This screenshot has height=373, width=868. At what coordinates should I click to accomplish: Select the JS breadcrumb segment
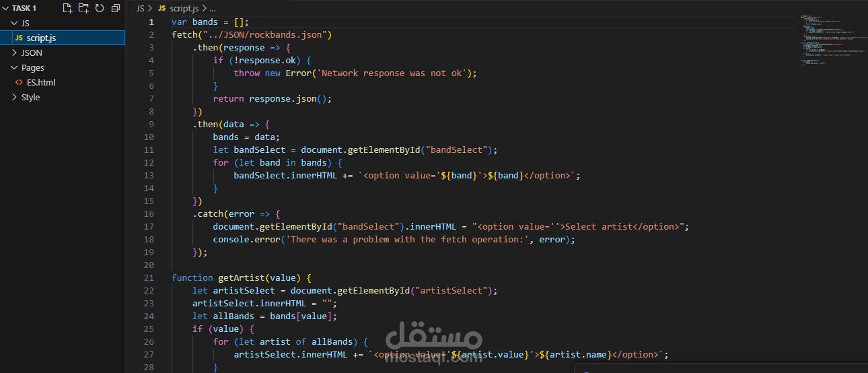(140, 9)
